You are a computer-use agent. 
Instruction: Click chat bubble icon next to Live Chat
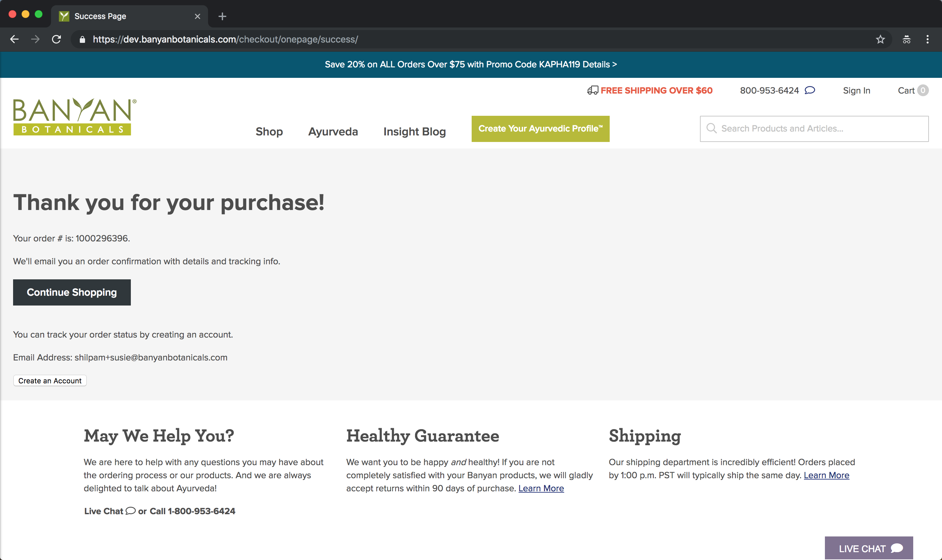[131, 511]
